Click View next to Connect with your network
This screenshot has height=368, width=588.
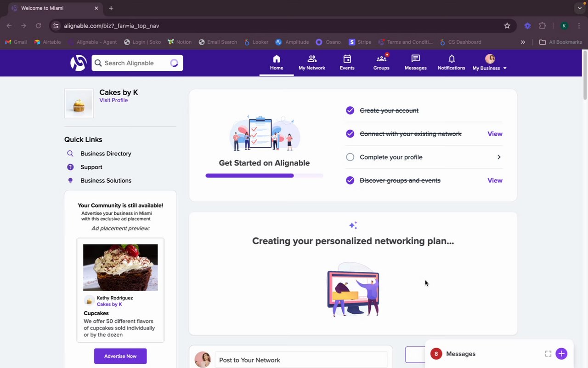point(495,134)
